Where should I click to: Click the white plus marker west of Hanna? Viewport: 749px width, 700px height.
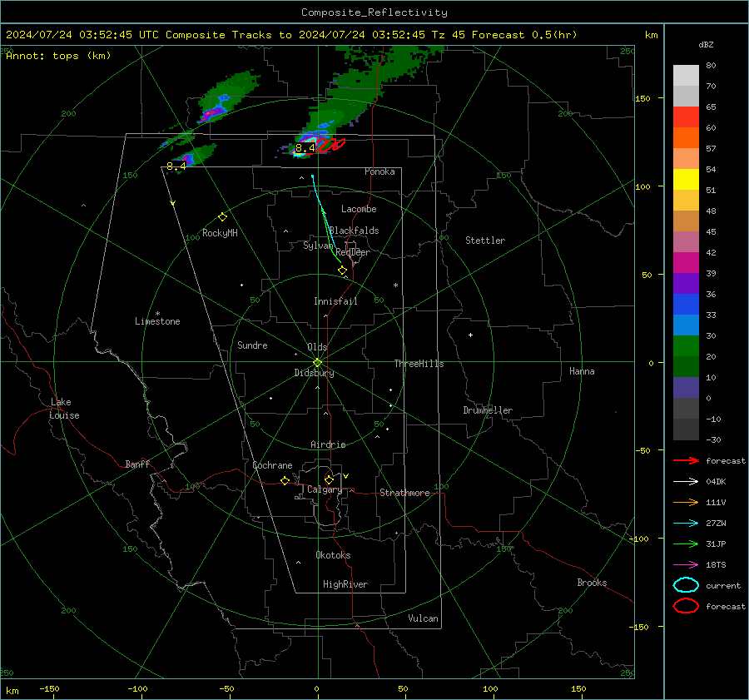click(x=470, y=335)
